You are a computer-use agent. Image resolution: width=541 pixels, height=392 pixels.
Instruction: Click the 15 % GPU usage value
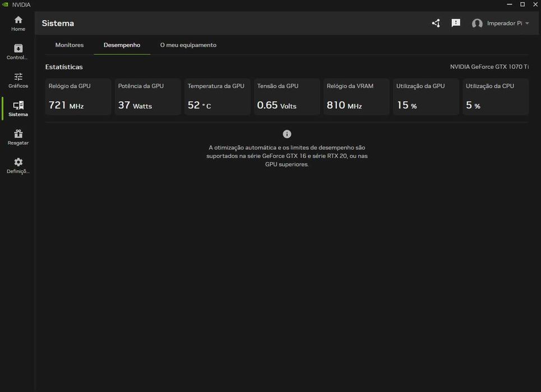pyautogui.click(x=407, y=105)
